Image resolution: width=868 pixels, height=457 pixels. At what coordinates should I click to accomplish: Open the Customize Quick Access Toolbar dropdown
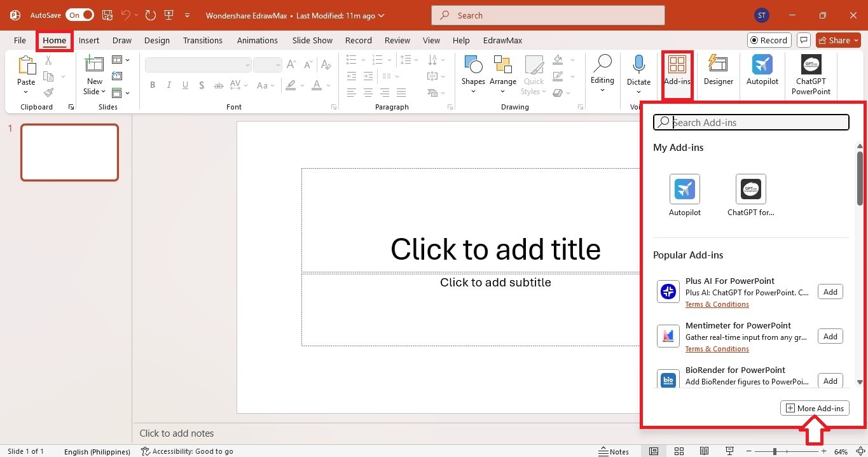187,15
